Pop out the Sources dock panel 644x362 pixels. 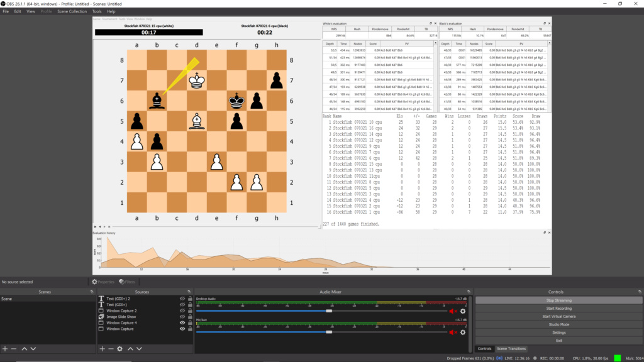pos(189,292)
